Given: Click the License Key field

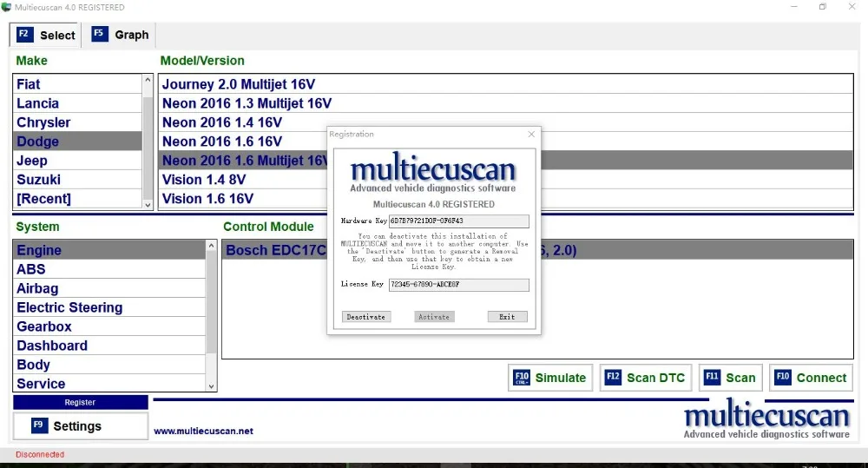Looking at the screenshot, I should 458,285.
